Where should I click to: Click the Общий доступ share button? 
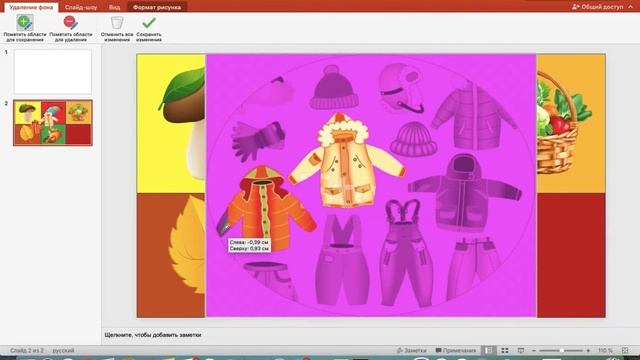[598, 7]
